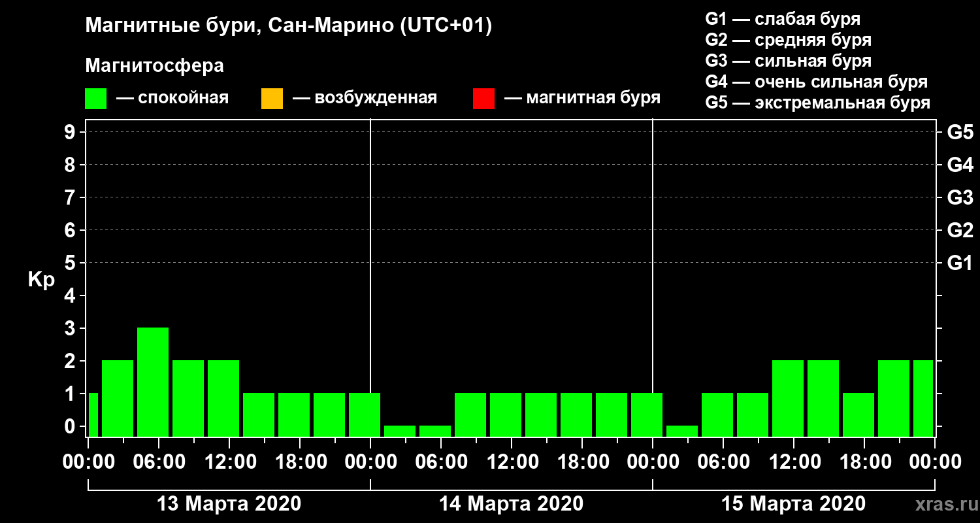Click the final narrow bar ending 15 Марта
The image size is (980, 523).
tap(923, 398)
